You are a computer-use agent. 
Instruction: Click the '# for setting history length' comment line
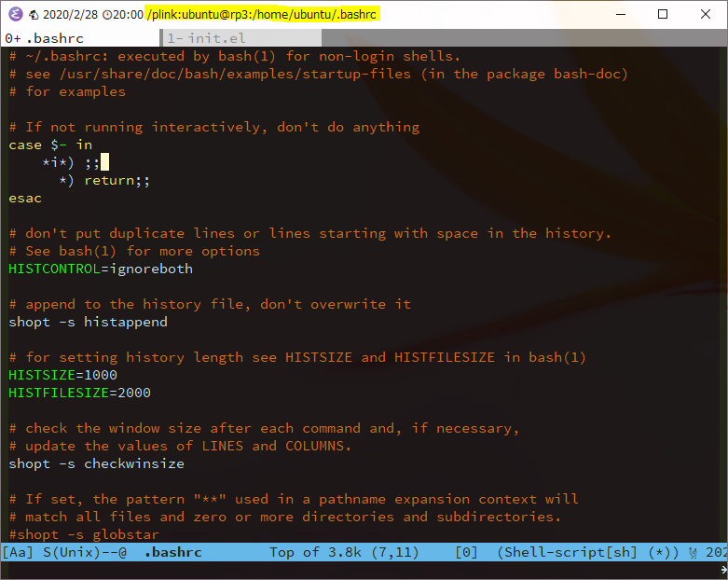(297, 357)
